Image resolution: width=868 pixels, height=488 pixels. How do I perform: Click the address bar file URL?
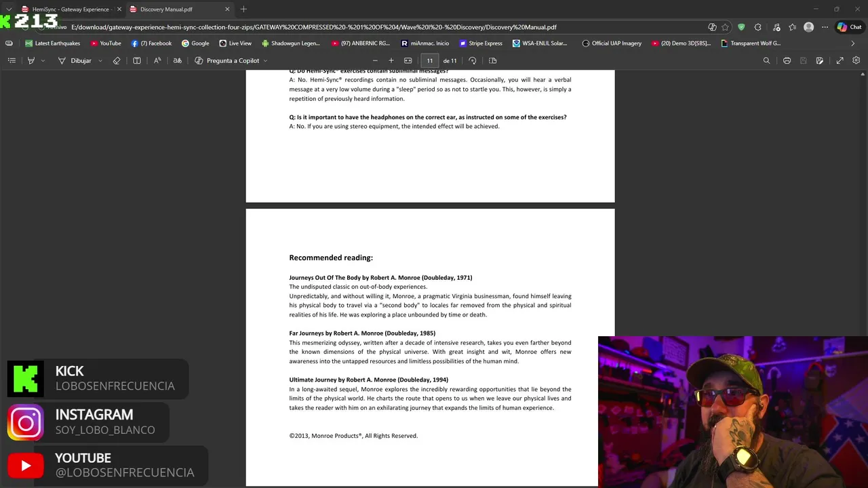(313, 27)
